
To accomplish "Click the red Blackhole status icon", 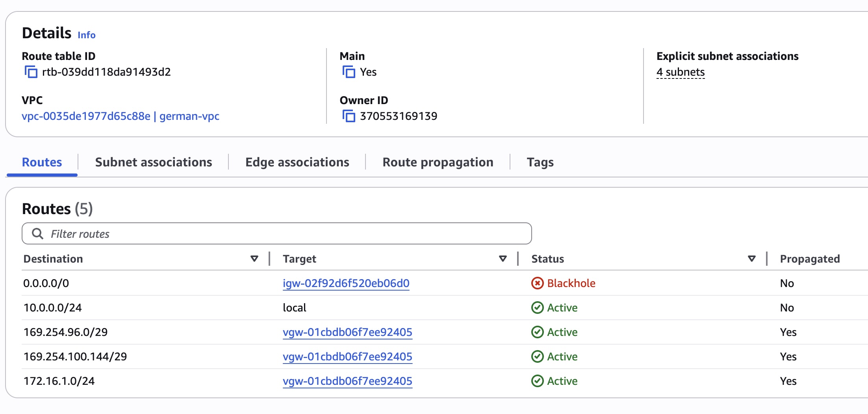I will coord(538,283).
